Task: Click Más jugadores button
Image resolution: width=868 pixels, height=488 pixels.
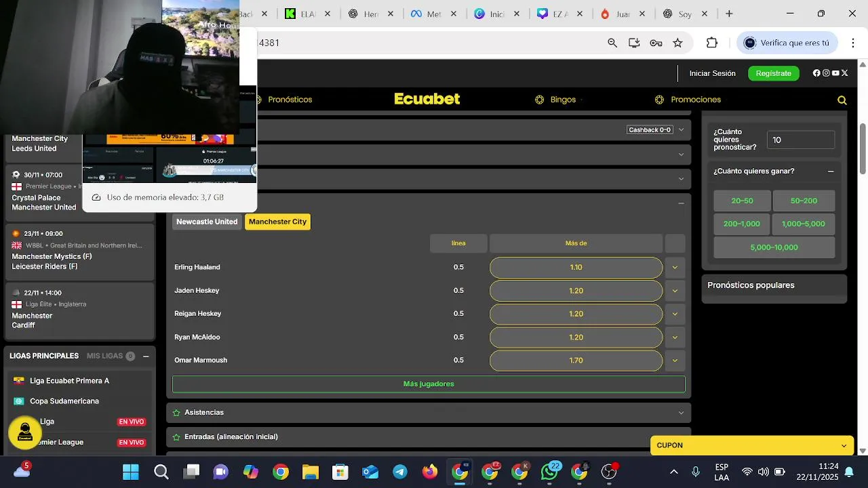Action: tap(429, 384)
